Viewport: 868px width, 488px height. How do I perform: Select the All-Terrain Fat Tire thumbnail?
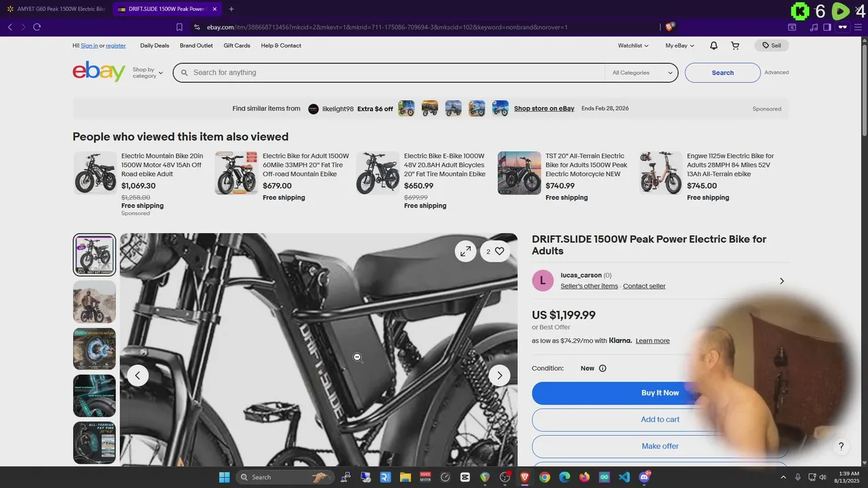pyautogui.click(x=94, y=443)
